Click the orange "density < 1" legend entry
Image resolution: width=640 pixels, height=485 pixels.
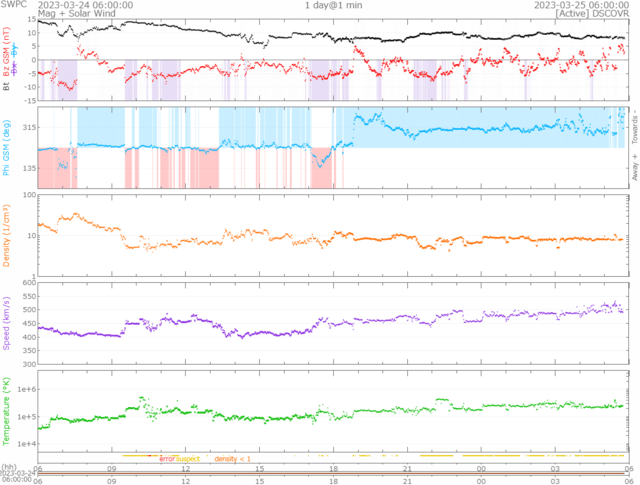235,459
